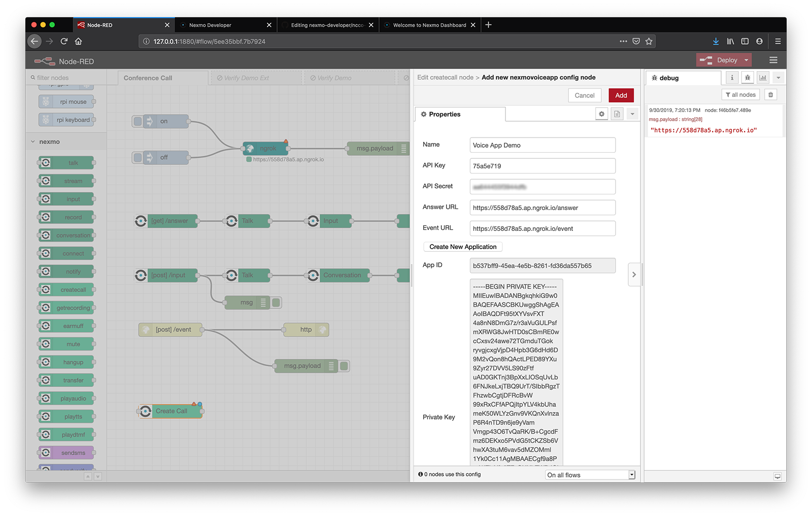Focus the API Key input field
812x516 pixels.
click(543, 166)
